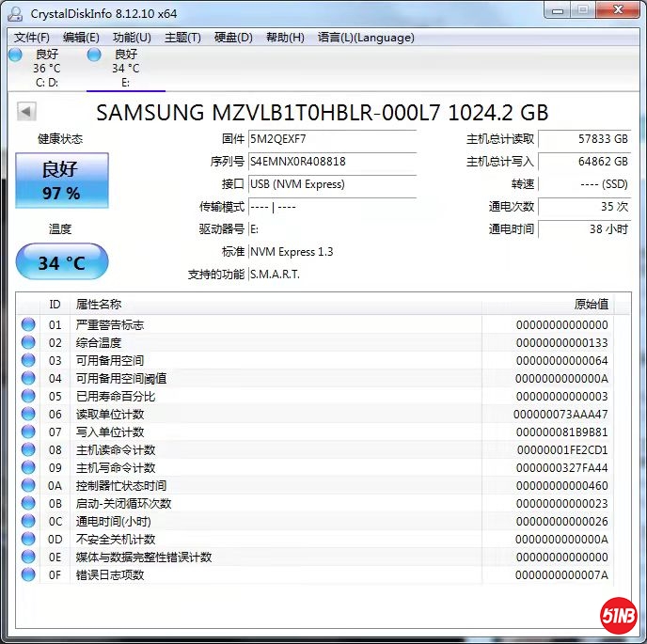Click the status icon for 01 严重警告标志

(28, 324)
